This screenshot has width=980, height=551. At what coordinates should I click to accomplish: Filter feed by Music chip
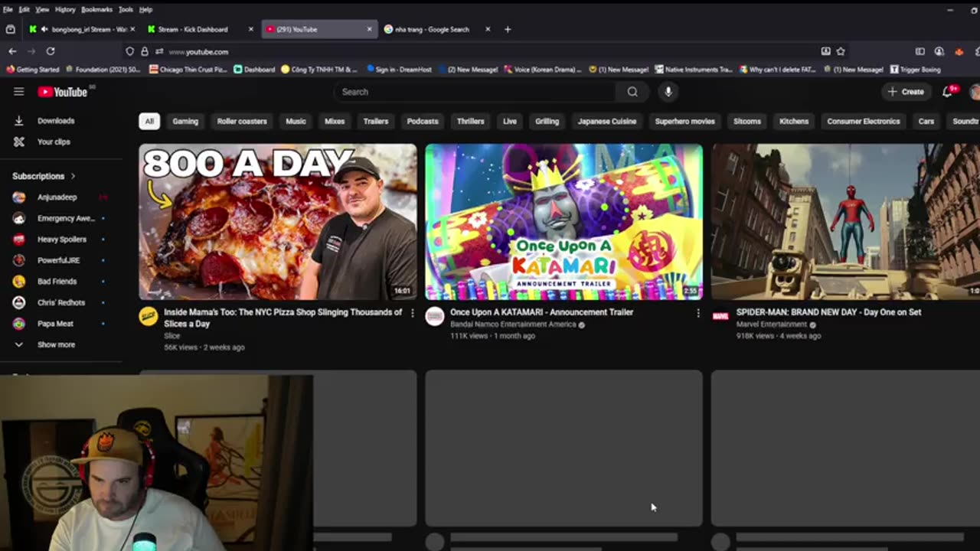click(x=296, y=121)
